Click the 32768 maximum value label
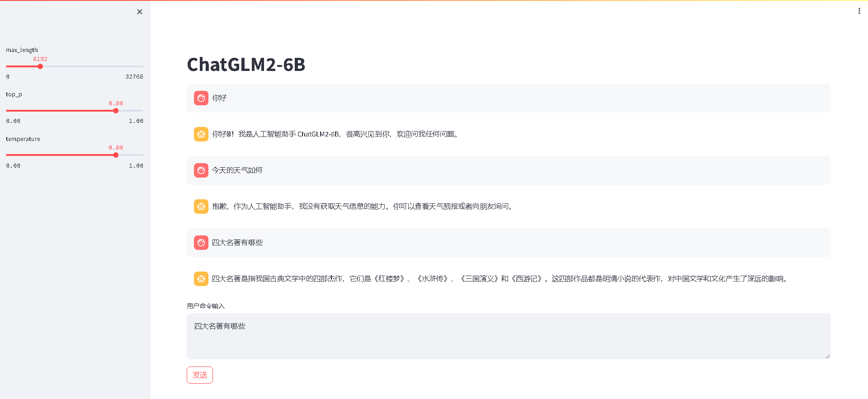 (134, 77)
